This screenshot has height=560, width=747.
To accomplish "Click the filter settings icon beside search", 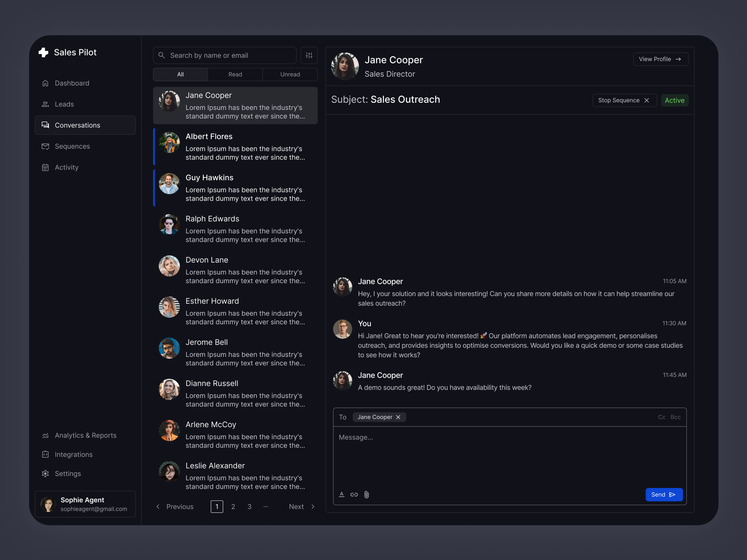I will click(x=309, y=55).
